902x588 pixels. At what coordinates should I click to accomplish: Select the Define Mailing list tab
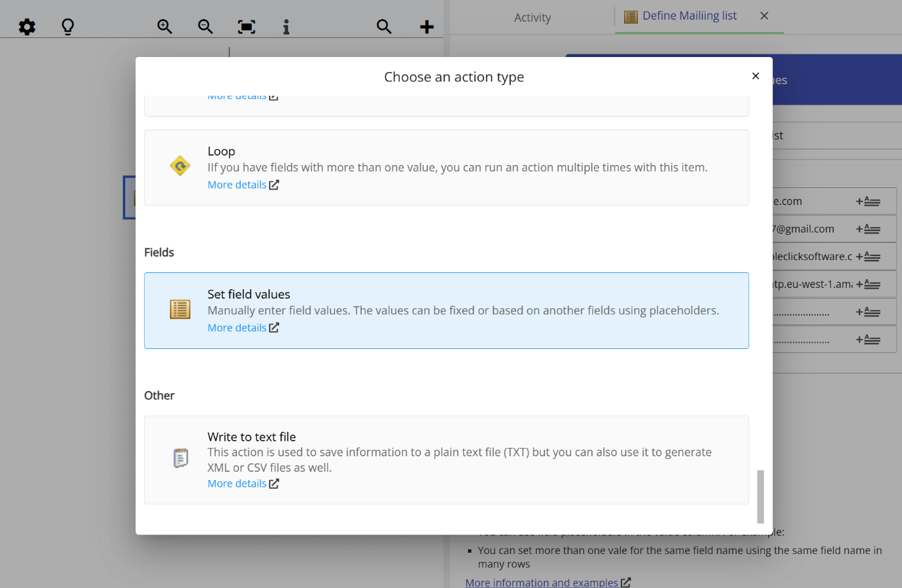coord(686,16)
